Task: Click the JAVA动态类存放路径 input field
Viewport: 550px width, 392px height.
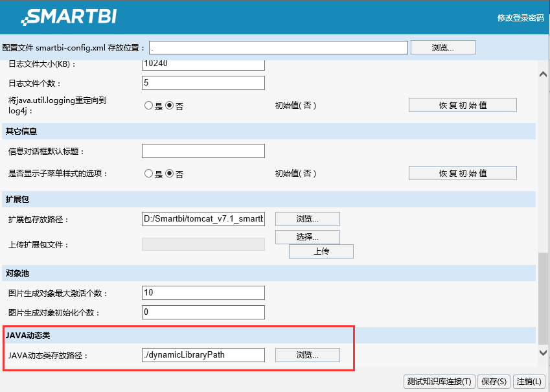Action: point(203,355)
